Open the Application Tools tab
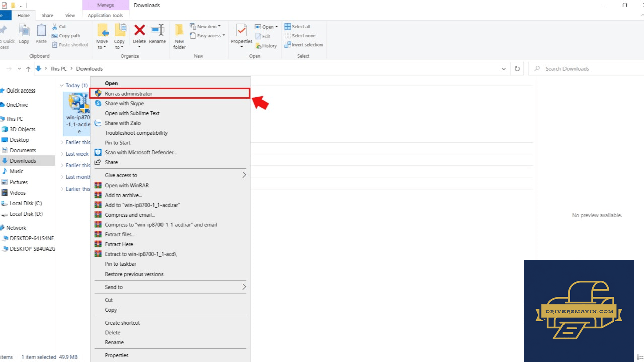644x362 pixels. click(105, 15)
